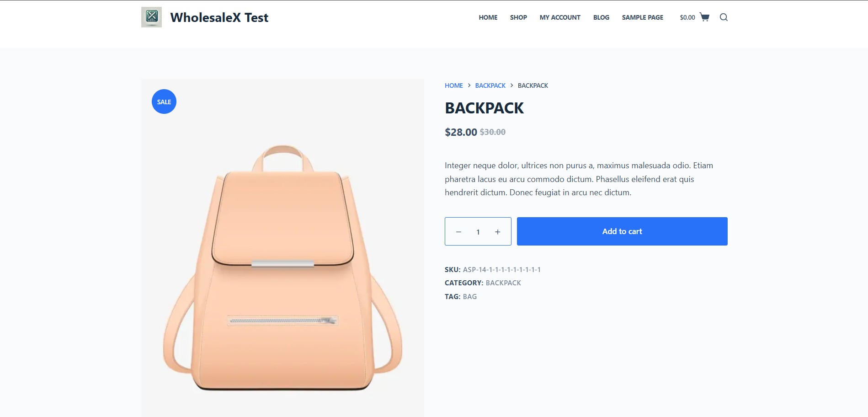Open the BLOG menu item
This screenshot has width=868, height=417.
pos(601,17)
